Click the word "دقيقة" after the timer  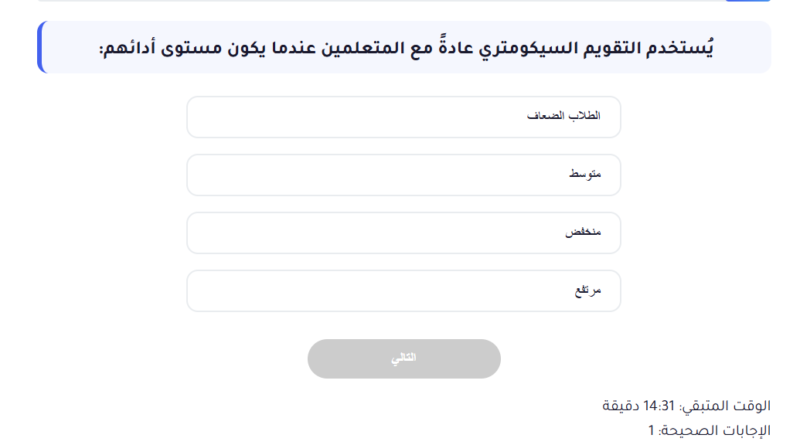(x=620, y=406)
